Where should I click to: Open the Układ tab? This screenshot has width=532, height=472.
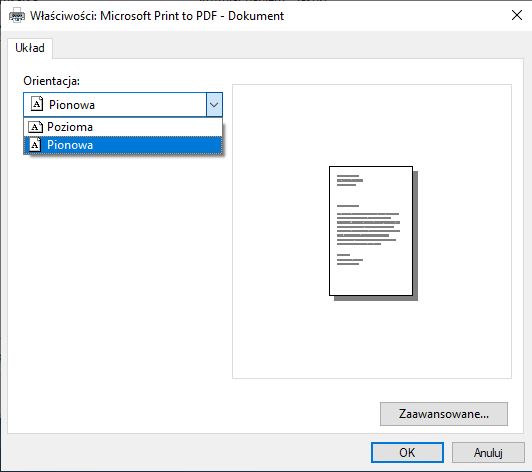point(30,48)
